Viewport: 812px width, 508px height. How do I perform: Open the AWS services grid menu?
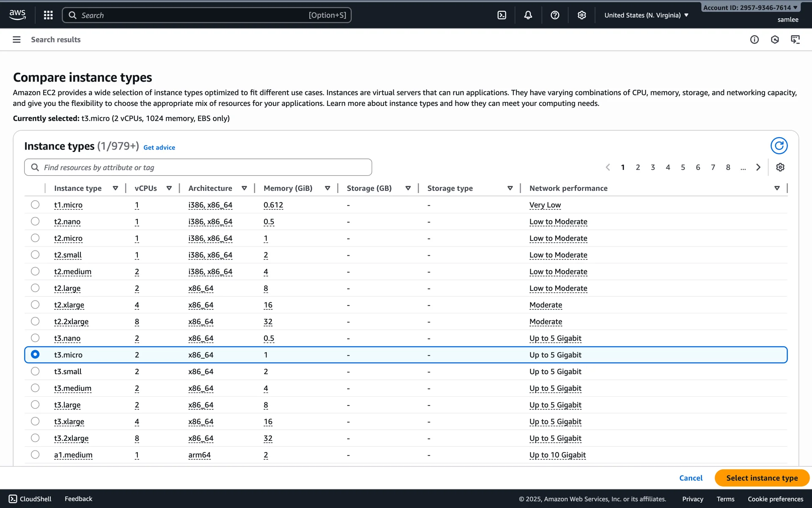tap(48, 15)
